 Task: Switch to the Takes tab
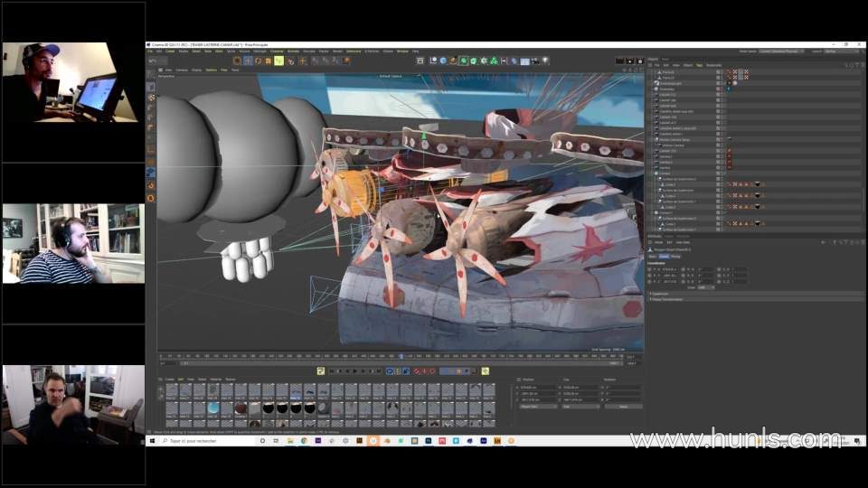(665, 60)
